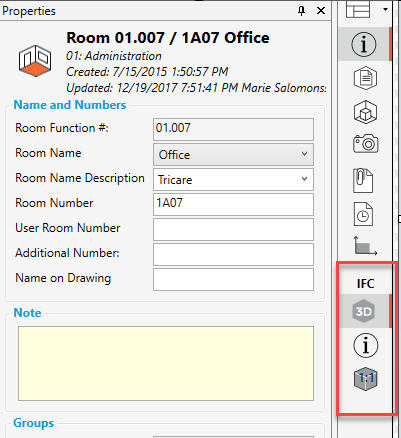
Task: Pin the Properties panel
Action: (x=301, y=11)
